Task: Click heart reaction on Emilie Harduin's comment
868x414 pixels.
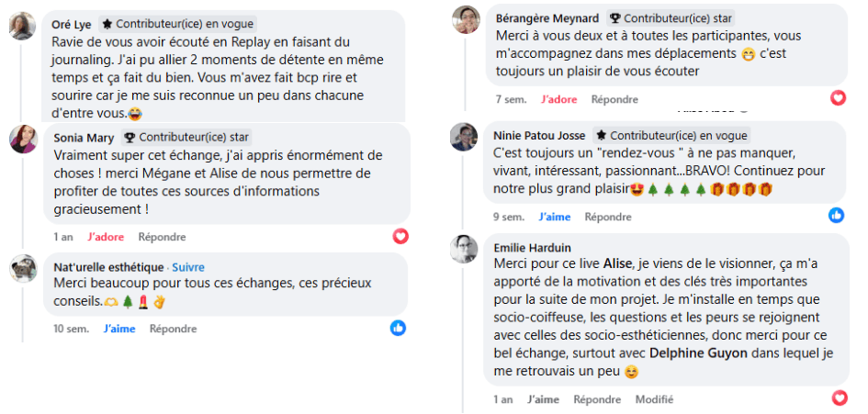Action: coord(839,398)
